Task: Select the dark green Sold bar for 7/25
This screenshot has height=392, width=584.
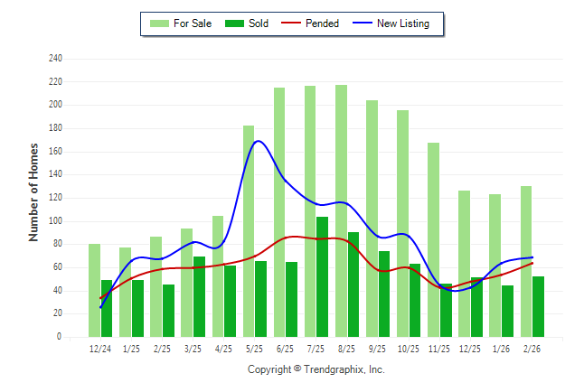Action: point(323,276)
